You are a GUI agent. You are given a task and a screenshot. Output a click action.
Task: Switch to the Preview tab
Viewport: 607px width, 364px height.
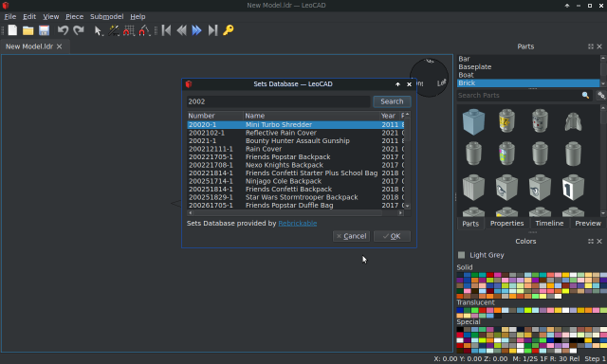588,223
